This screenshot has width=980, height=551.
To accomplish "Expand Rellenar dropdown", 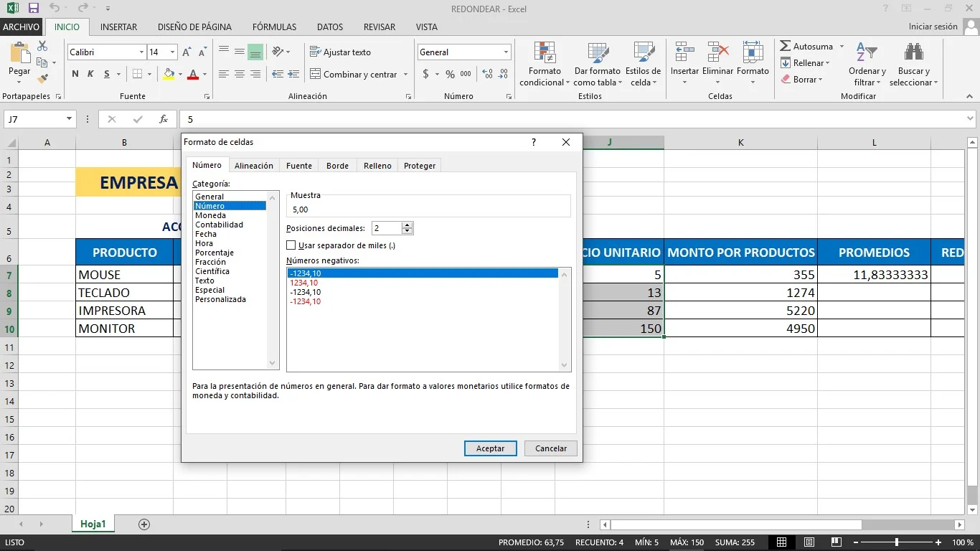I will coord(827,63).
